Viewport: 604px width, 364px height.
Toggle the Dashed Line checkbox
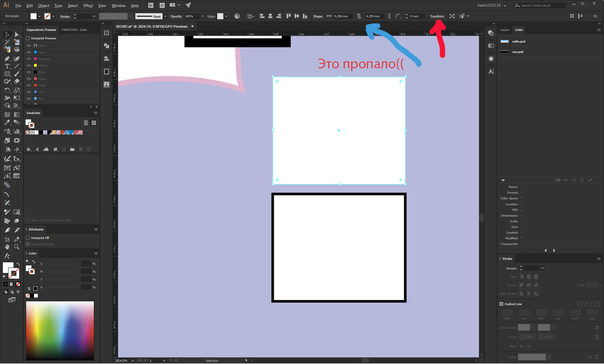501,304
